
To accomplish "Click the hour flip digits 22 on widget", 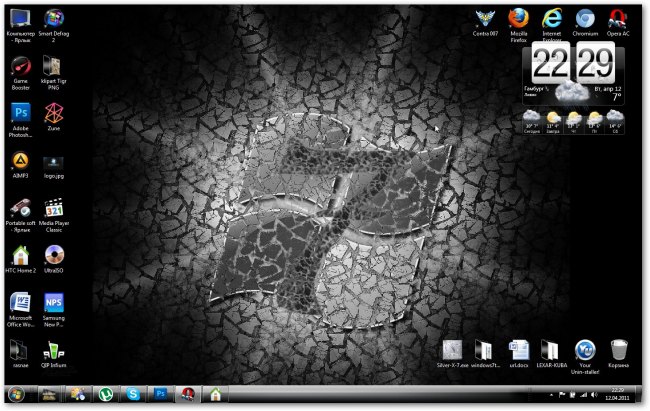I will [551, 63].
